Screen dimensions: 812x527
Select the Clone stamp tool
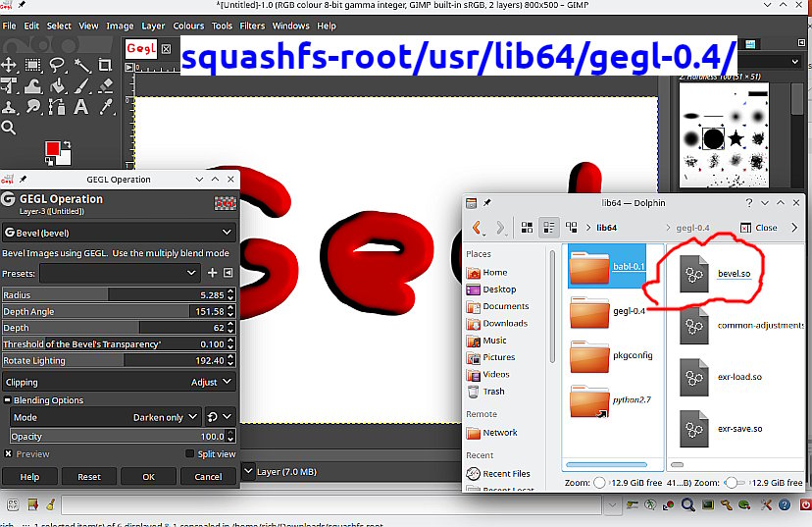point(9,107)
